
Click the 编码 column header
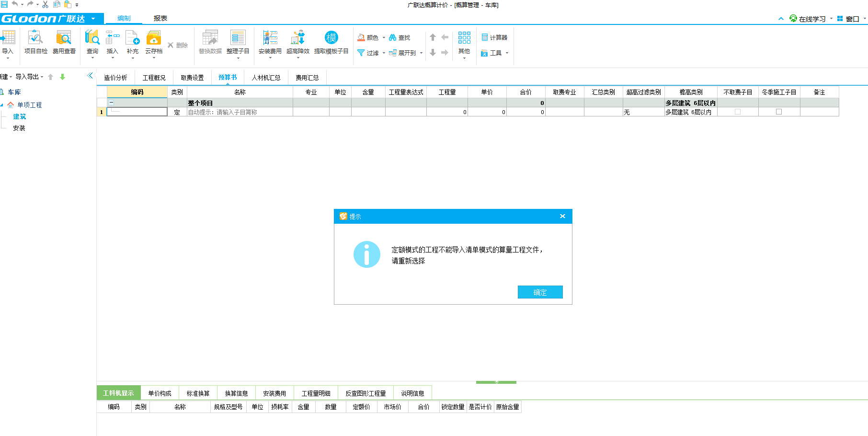coord(137,92)
